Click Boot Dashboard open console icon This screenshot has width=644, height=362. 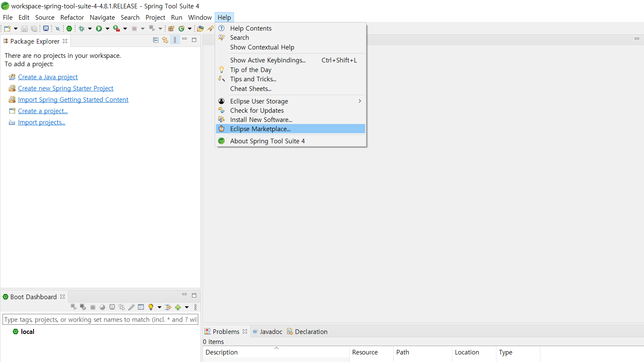click(112, 307)
